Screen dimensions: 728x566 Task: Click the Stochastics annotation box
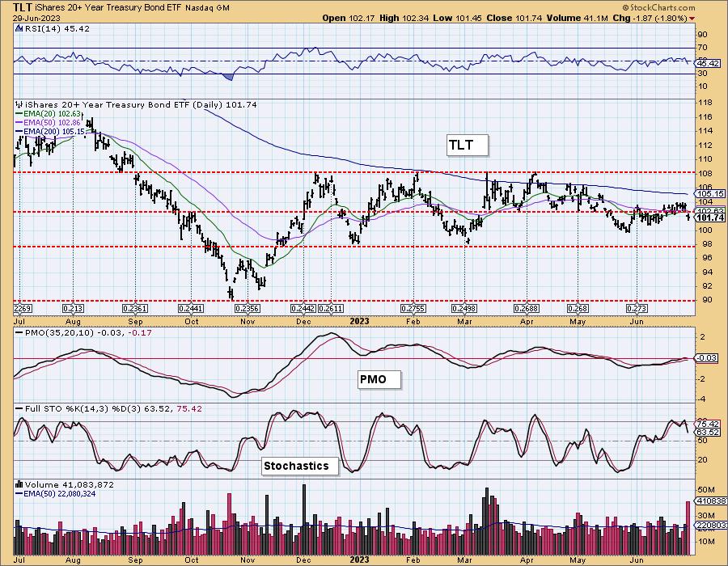(x=300, y=466)
